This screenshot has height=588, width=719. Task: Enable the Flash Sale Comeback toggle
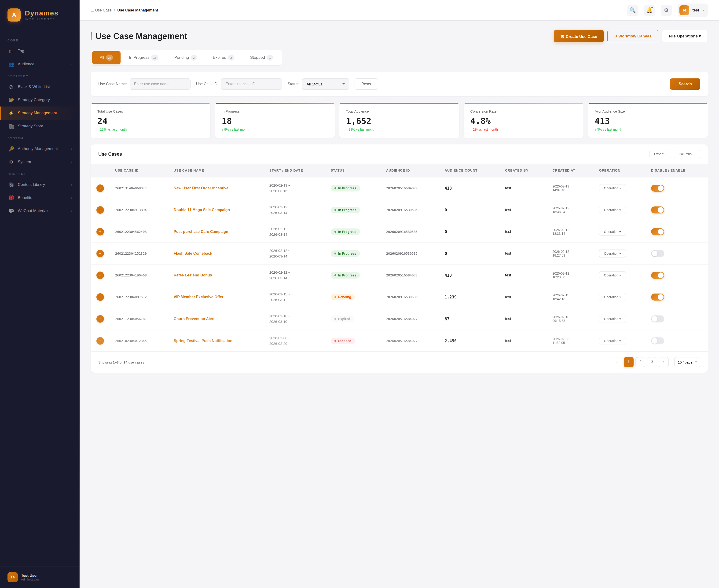(657, 253)
